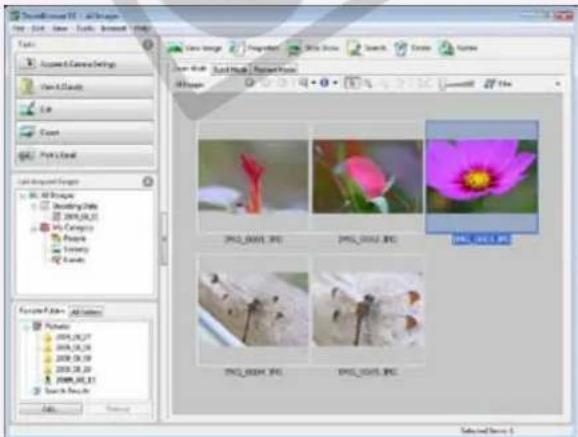Collapse the All Images tree node
This screenshot has width=578, height=437.
pos(22,195)
